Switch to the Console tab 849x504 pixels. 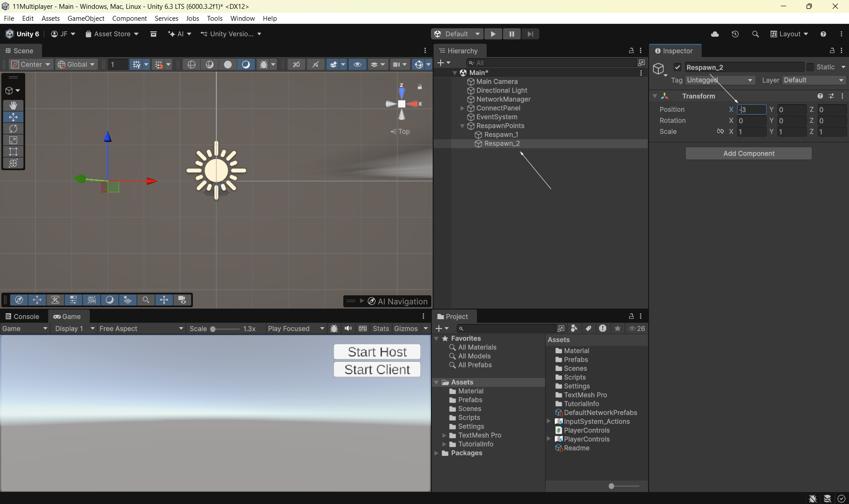point(22,317)
